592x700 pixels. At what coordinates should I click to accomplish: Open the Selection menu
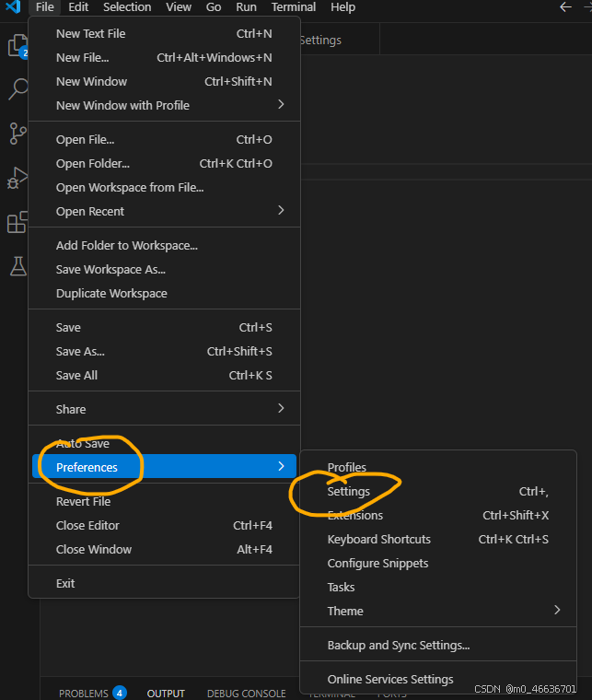[127, 7]
